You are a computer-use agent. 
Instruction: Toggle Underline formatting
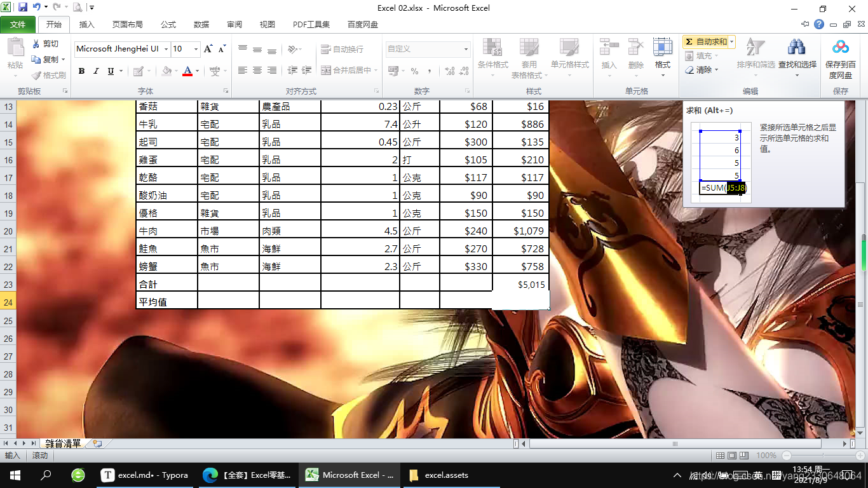click(x=111, y=71)
